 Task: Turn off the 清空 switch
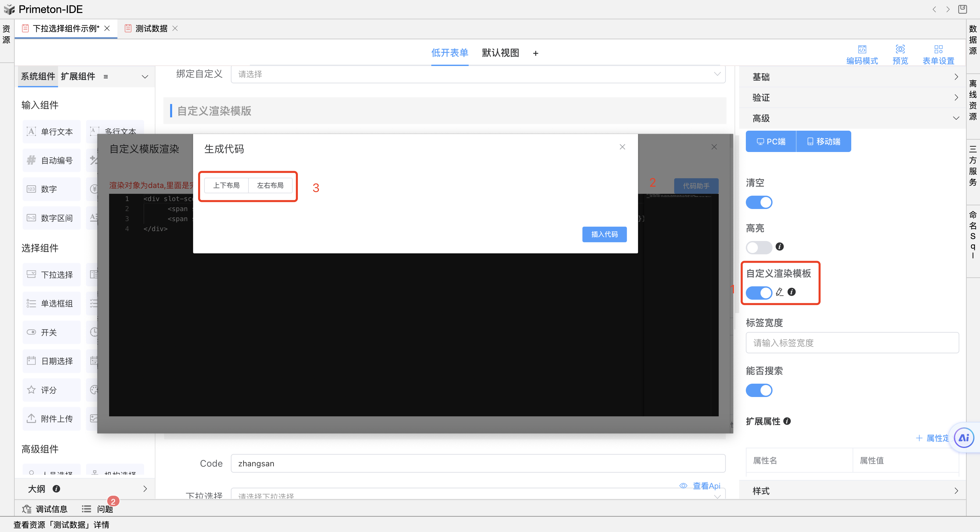[759, 202]
